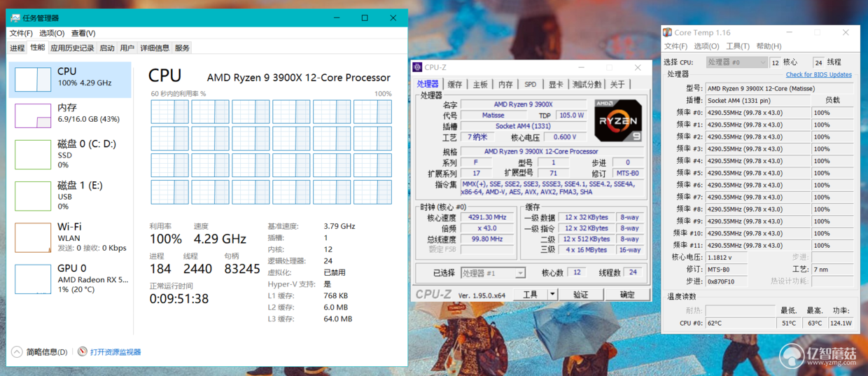Select 磁盘 1 (E:) USB in the sidebar
The width and height of the screenshot is (868, 376).
pyautogui.click(x=69, y=195)
